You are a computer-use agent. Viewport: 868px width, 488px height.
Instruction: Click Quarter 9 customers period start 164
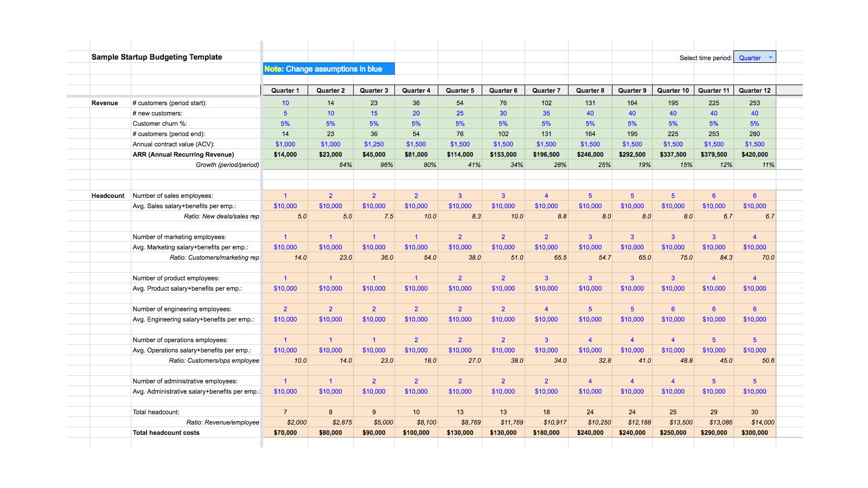click(632, 103)
